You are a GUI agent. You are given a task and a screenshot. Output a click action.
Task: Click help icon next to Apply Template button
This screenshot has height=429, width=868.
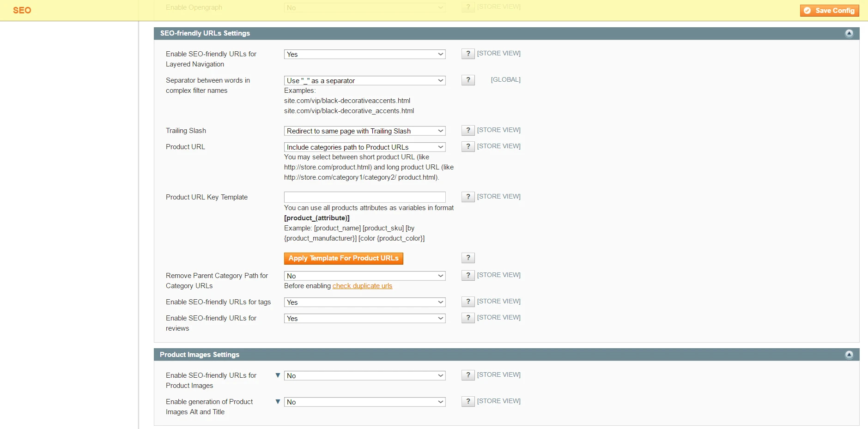coord(467,258)
